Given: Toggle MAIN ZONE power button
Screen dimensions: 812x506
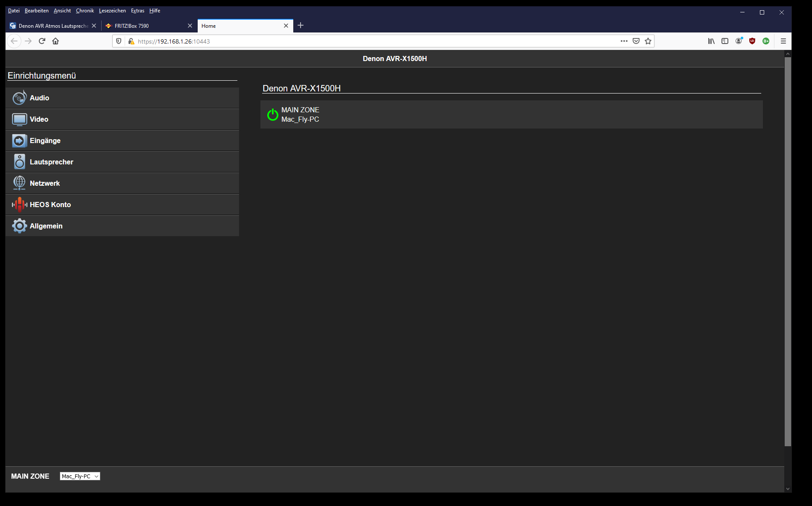Looking at the screenshot, I should [x=272, y=114].
